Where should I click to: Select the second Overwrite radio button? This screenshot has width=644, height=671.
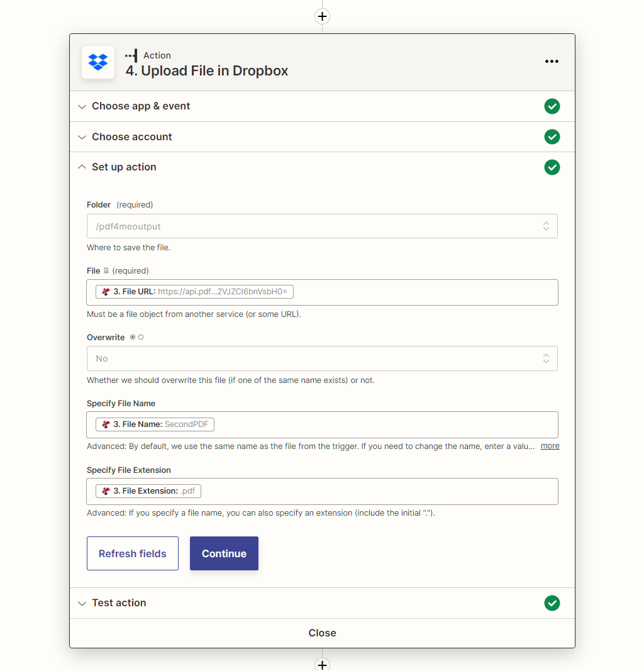tap(141, 337)
